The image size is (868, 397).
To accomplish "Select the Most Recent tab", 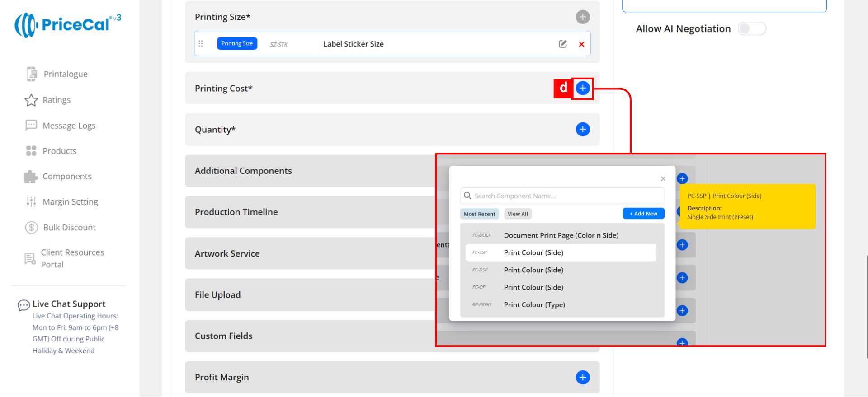I will (479, 214).
